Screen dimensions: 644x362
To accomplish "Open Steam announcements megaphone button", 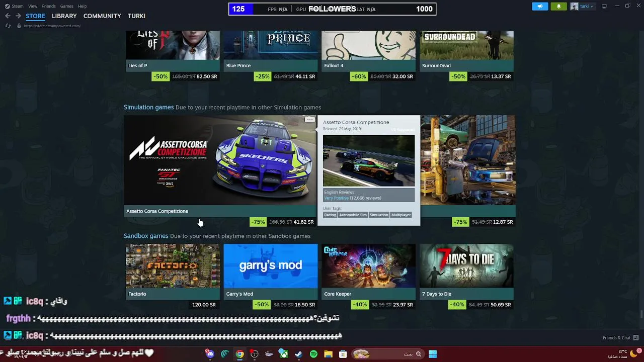I will (x=540, y=7).
